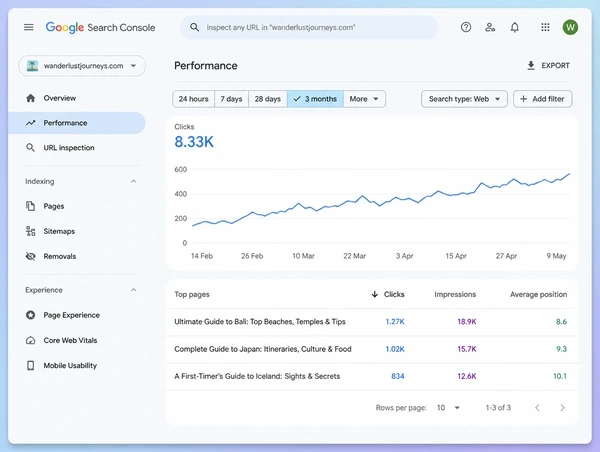Image resolution: width=600 pixels, height=452 pixels.
Task: Open Removals under Indexing
Action: (x=77, y=256)
